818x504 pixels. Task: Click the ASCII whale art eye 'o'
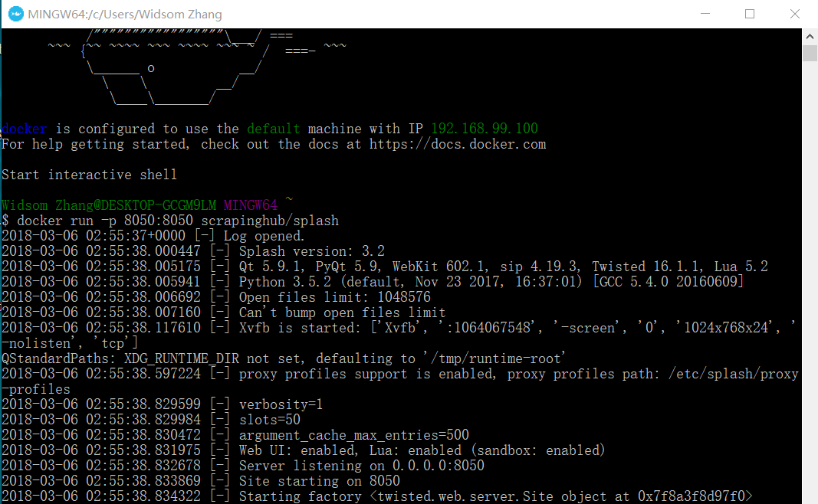point(151,67)
